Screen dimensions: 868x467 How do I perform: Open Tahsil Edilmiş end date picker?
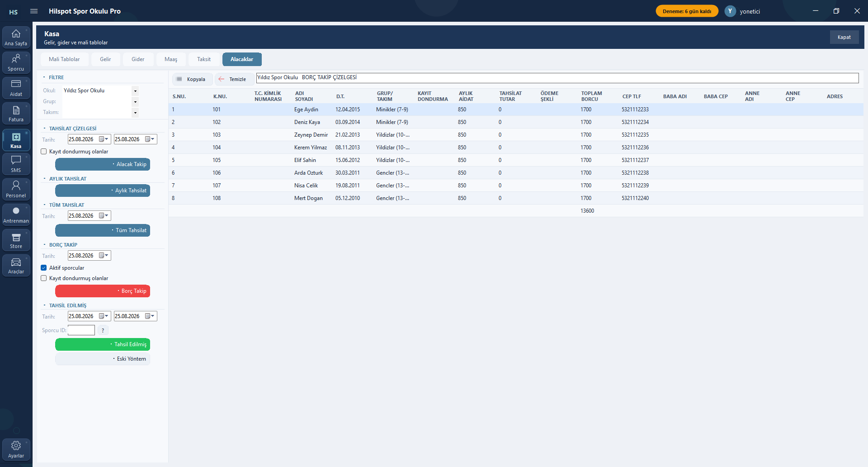tap(150, 316)
